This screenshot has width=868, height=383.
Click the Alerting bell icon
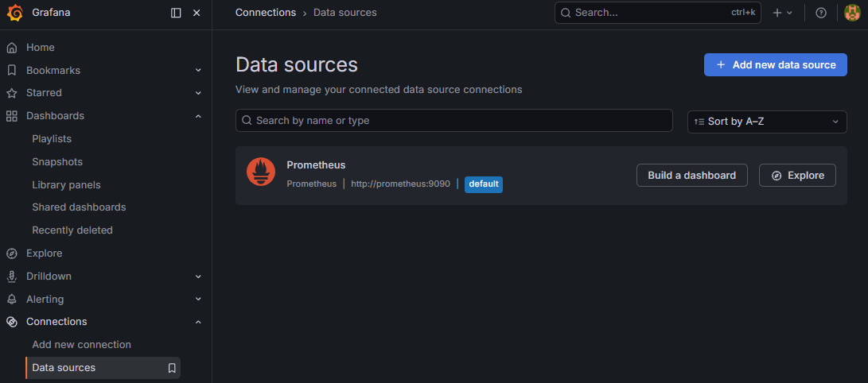coord(12,299)
